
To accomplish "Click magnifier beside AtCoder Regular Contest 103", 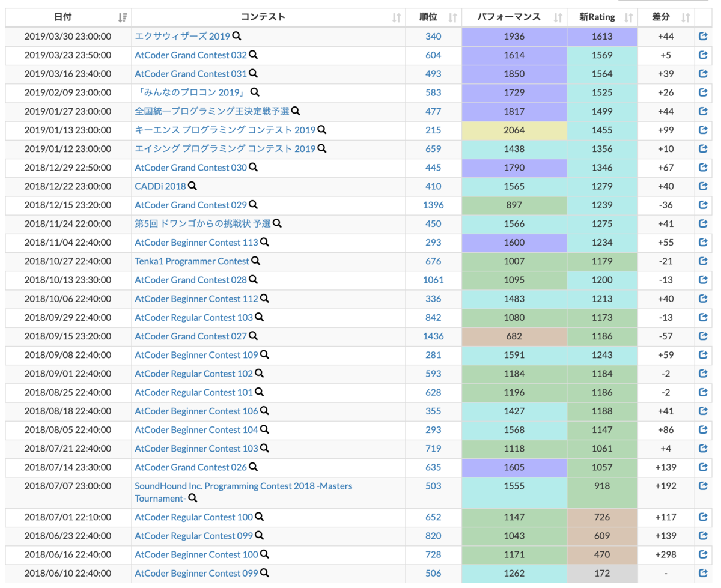I will [x=259, y=317].
